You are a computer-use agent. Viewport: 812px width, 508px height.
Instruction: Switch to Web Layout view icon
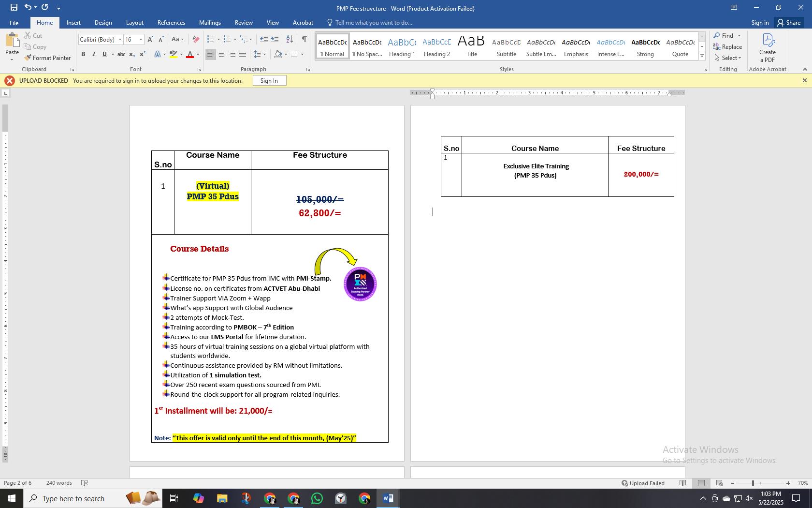[x=719, y=483]
